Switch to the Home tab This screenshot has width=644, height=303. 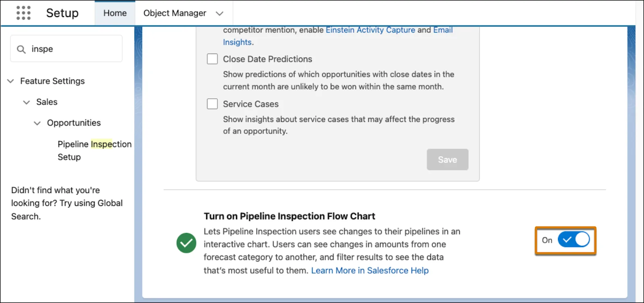115,13
